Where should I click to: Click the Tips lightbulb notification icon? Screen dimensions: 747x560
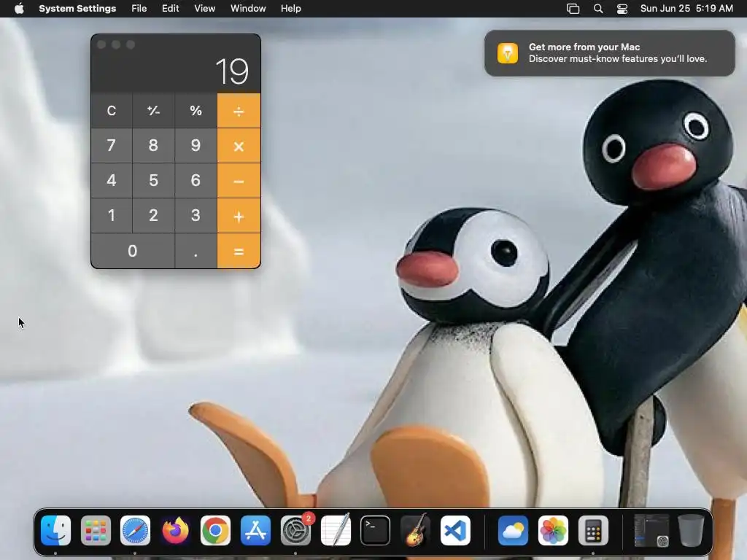pyautogui.click(x=508, y=52)
